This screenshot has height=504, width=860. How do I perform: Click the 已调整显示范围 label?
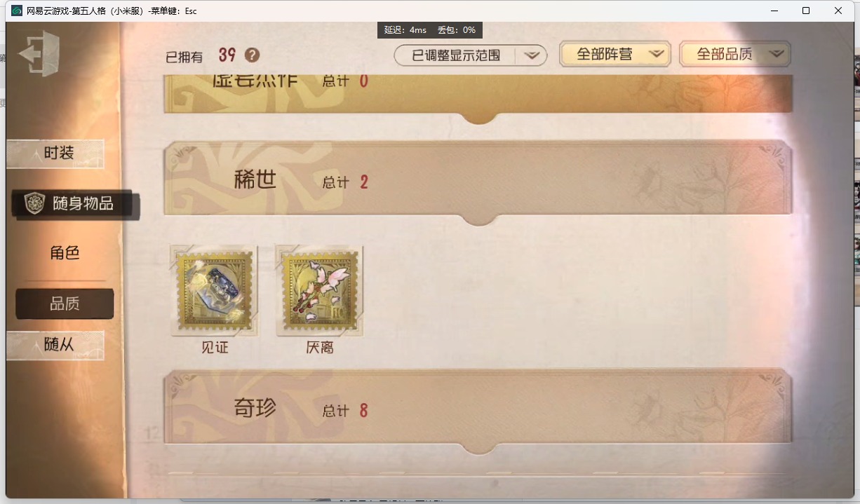(456, 55)
